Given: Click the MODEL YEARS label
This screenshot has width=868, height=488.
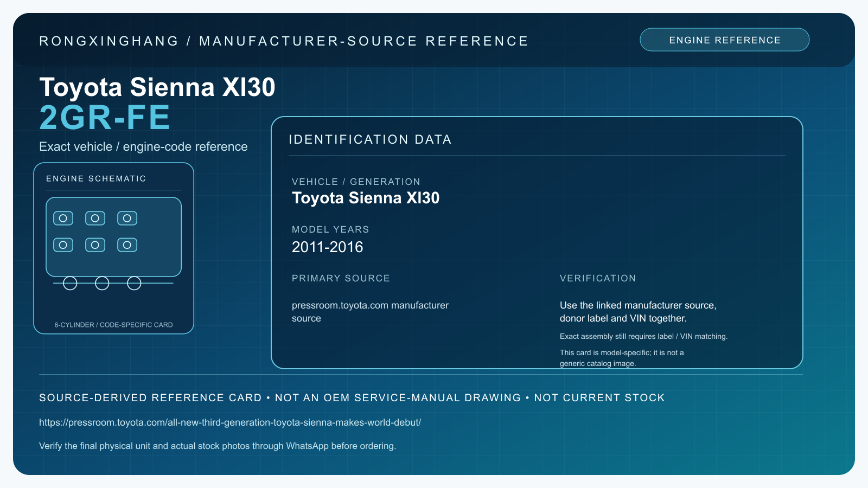Looking at the screenshot, I should 330,229.
